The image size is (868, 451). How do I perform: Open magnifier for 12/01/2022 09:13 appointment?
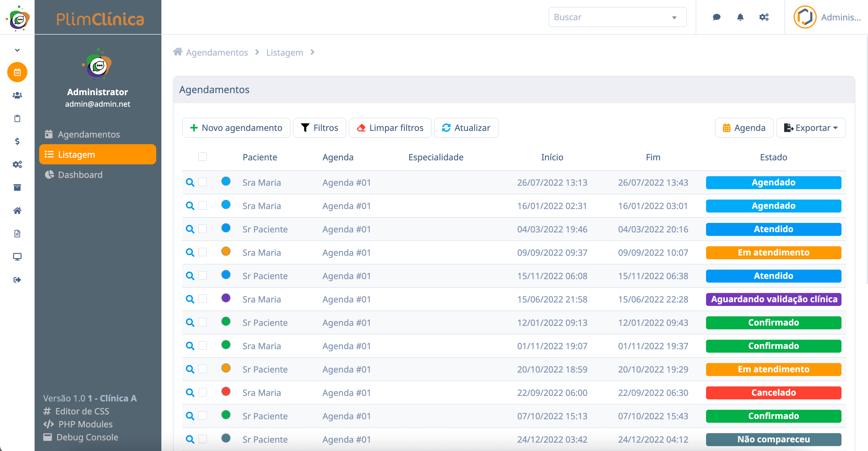coord(190,322)
